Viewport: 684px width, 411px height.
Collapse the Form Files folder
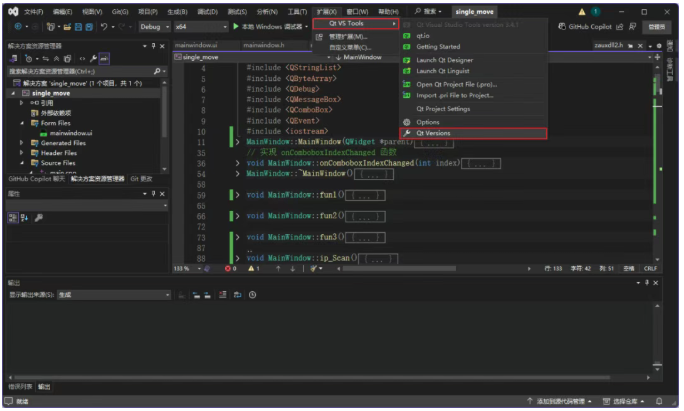click(21, 123)
